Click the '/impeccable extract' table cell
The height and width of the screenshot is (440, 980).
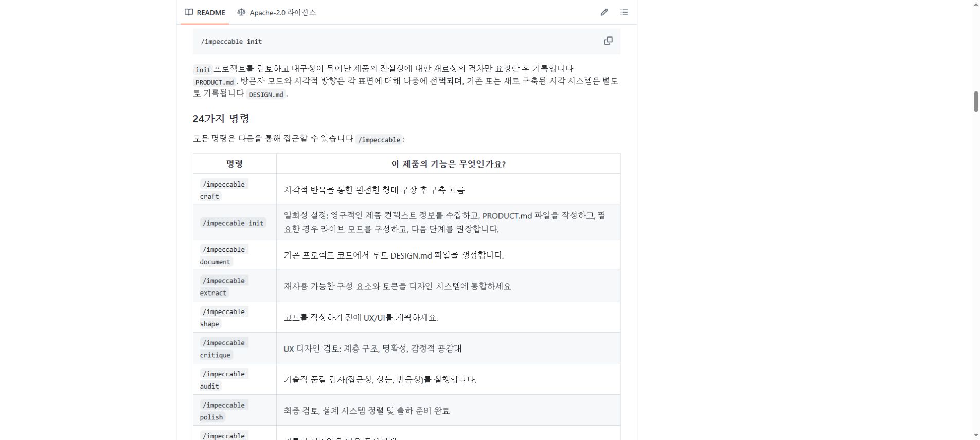(x=235, y=286)
